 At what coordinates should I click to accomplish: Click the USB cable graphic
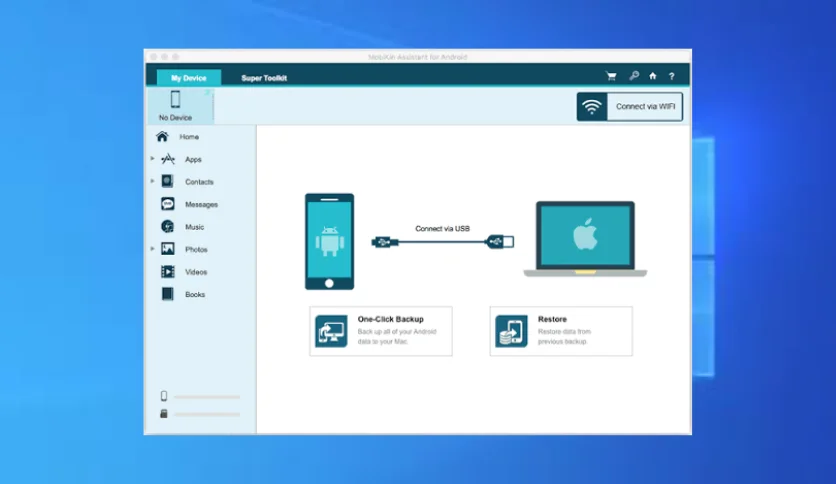tap(443, 242)
